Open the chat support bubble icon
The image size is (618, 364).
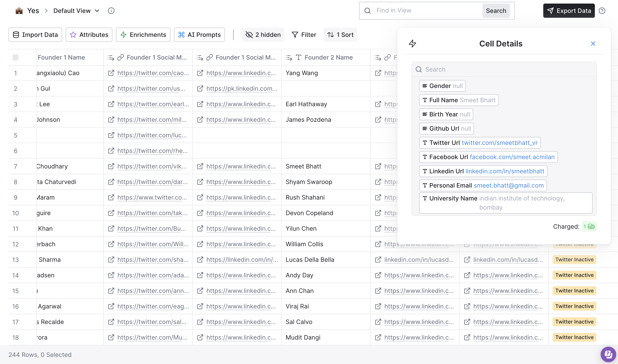pos(608,354)
